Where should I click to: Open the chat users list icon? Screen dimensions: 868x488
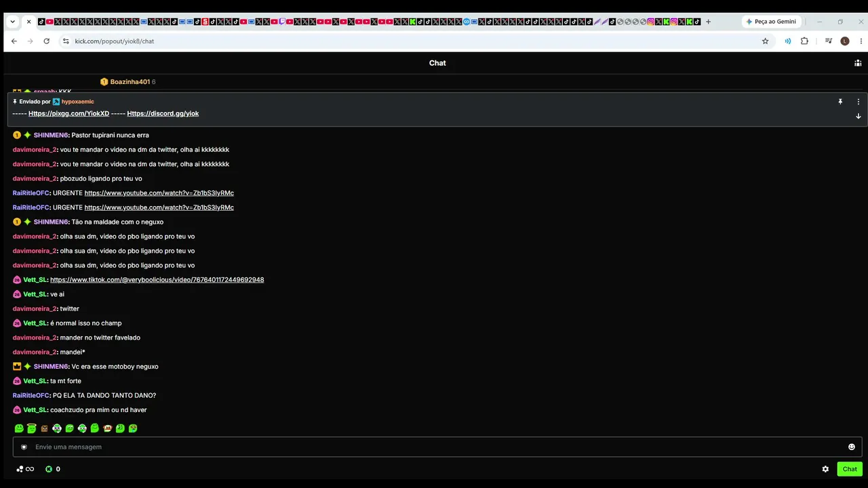click(x=858, y=63)
